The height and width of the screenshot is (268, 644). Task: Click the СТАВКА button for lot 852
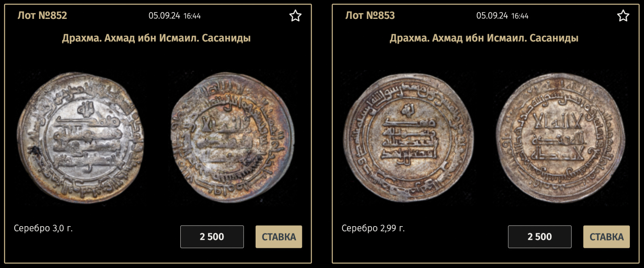click(279, 237)
